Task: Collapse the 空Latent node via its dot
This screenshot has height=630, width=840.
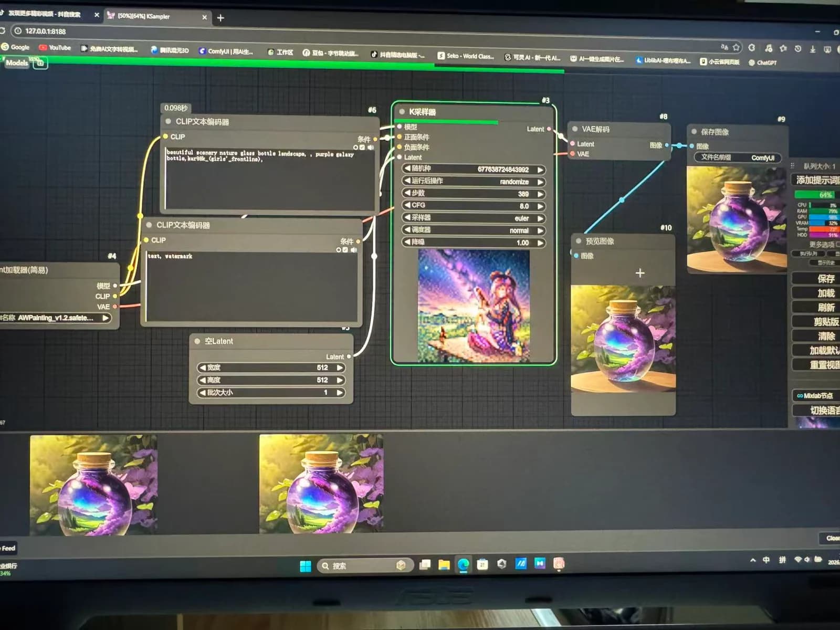Action: point(197,341)
